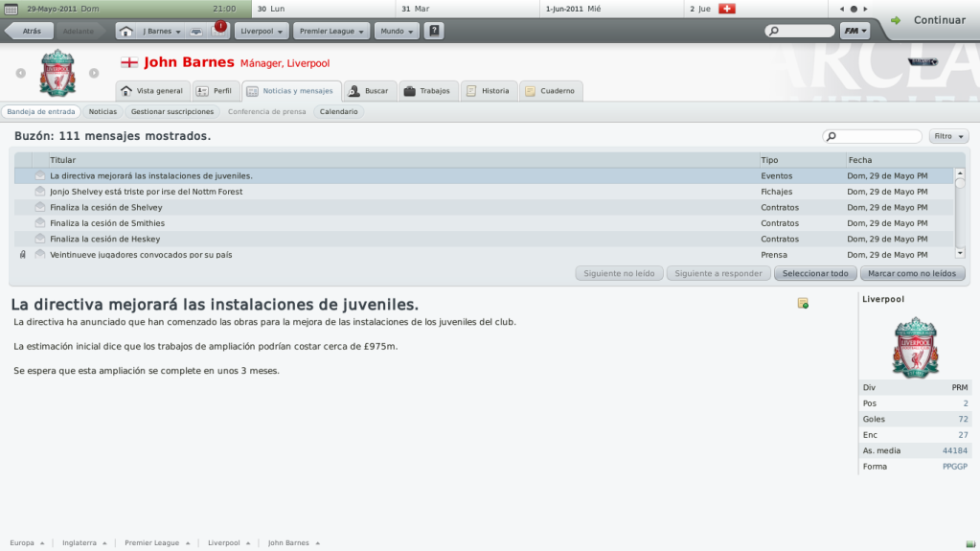Click the note icon beside the message headline

pyautogui.click(x=803, y=304)
